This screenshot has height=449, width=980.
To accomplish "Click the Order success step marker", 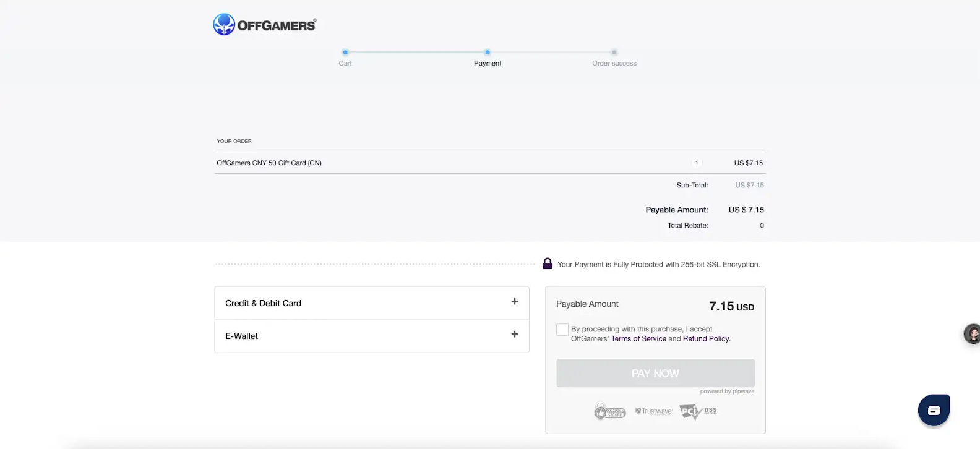I will click(x=614, y=53).
